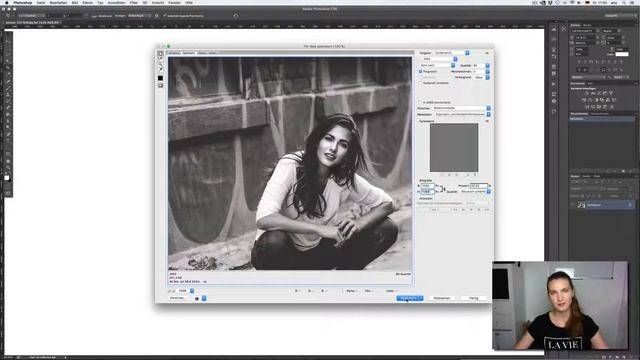Open the Photoshop application menu
Viewport: 640px width, 360px height.
pos(22,2)
